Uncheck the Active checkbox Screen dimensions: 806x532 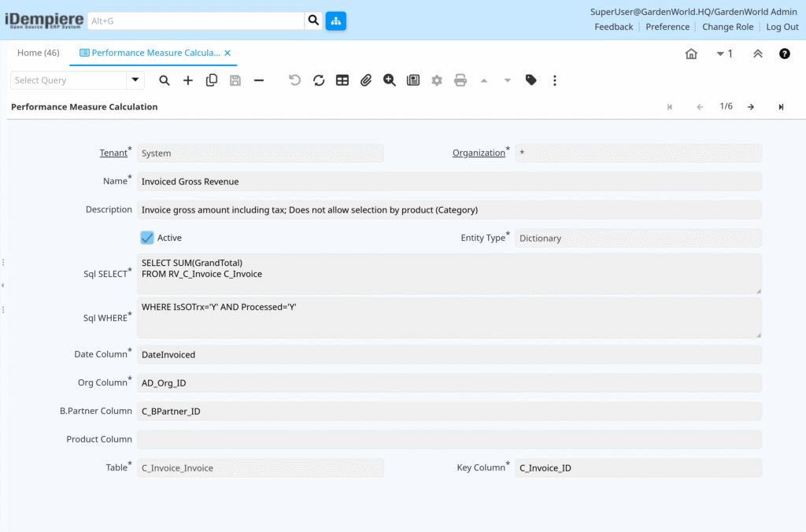click(x=146, y=237)
